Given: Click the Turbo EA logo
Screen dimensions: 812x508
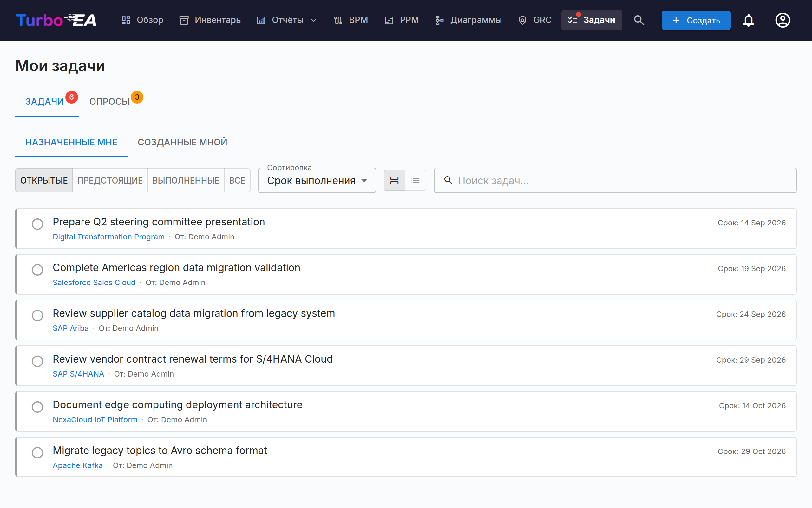Looking at the screenshot, I should point(56,20).
